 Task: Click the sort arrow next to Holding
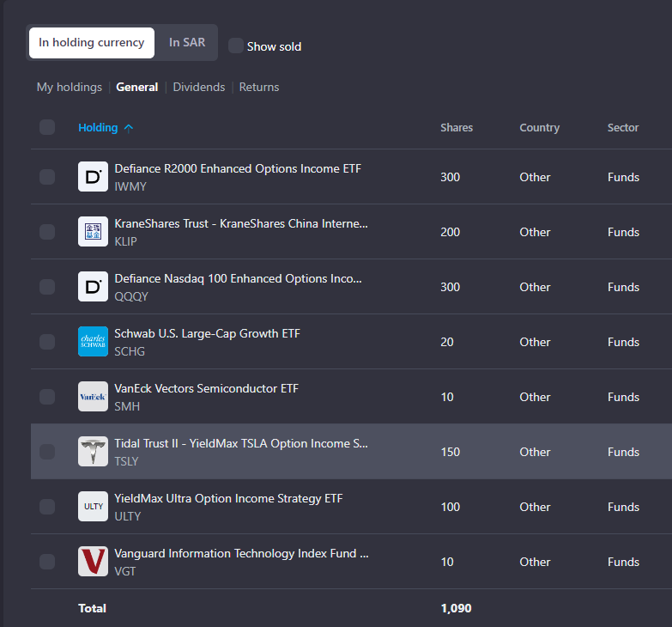tap(129, 128)
